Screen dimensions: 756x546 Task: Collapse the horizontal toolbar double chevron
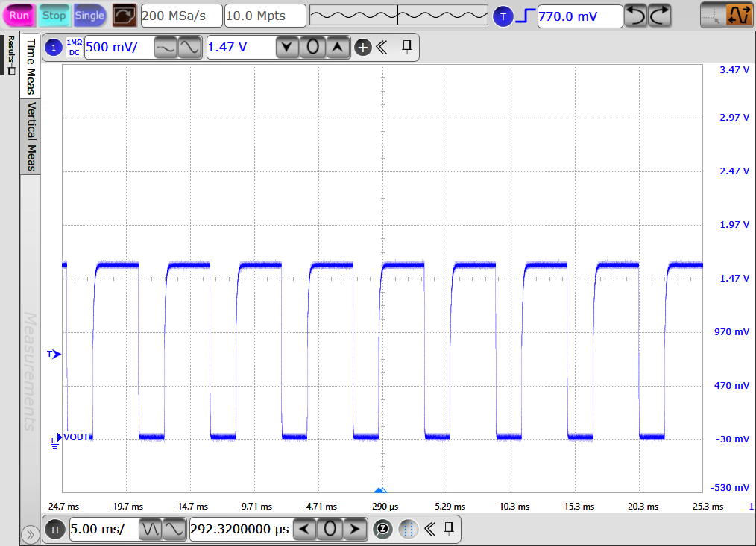(429, 530)
